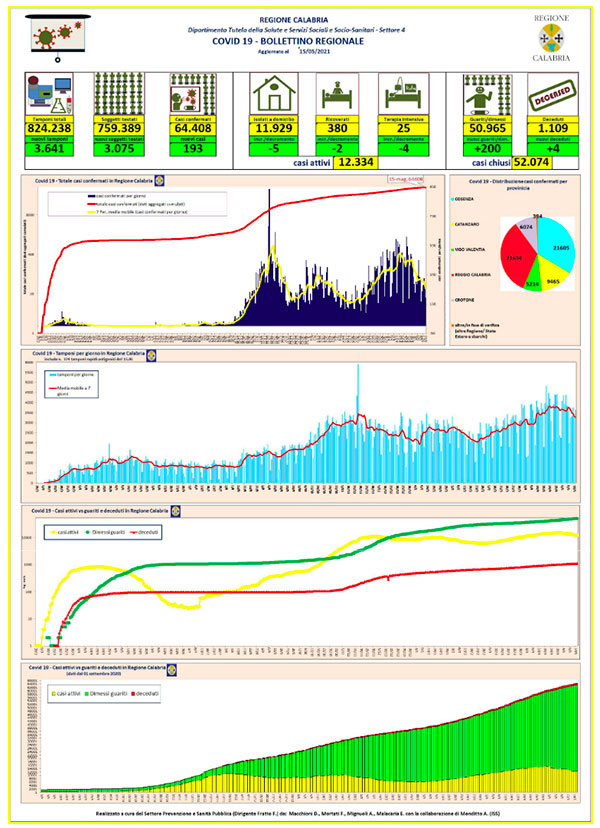Click the Tamponi totali 824.238 value box
600x828 pixels.
pyautogui.click(x=49, y=128)
